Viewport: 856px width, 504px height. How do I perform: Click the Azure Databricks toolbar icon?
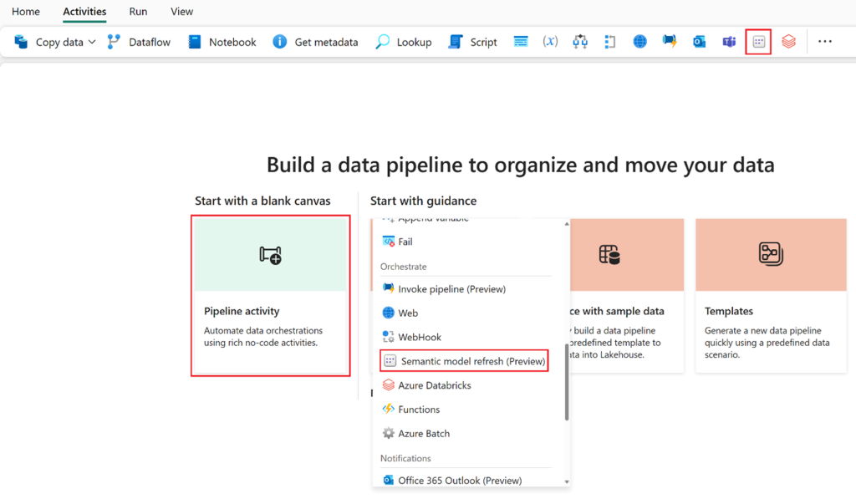(788, 42)
